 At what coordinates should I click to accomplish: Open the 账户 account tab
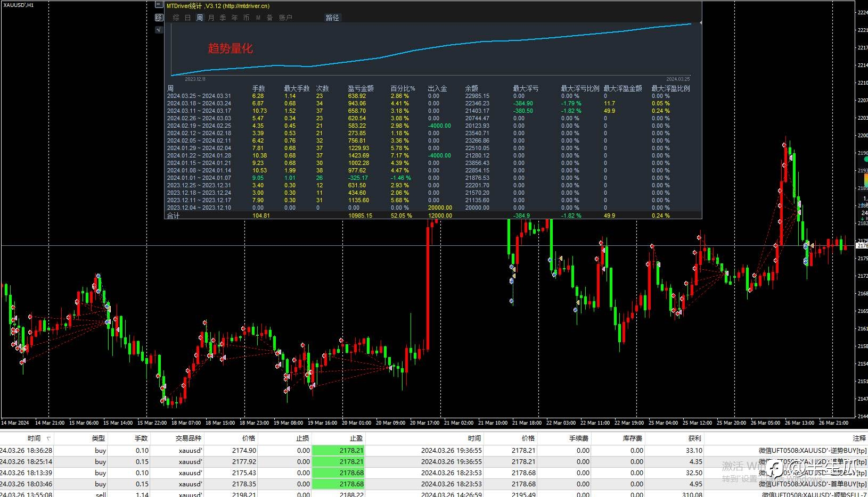(285, 18)
